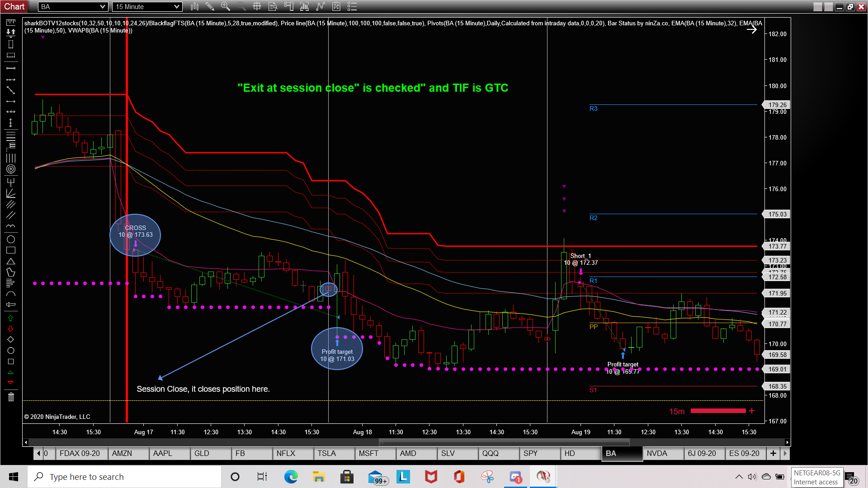The width and height of the screenshot is (868, 488).
Task: Select the Gann fan tool
Action: coord(11,193)
